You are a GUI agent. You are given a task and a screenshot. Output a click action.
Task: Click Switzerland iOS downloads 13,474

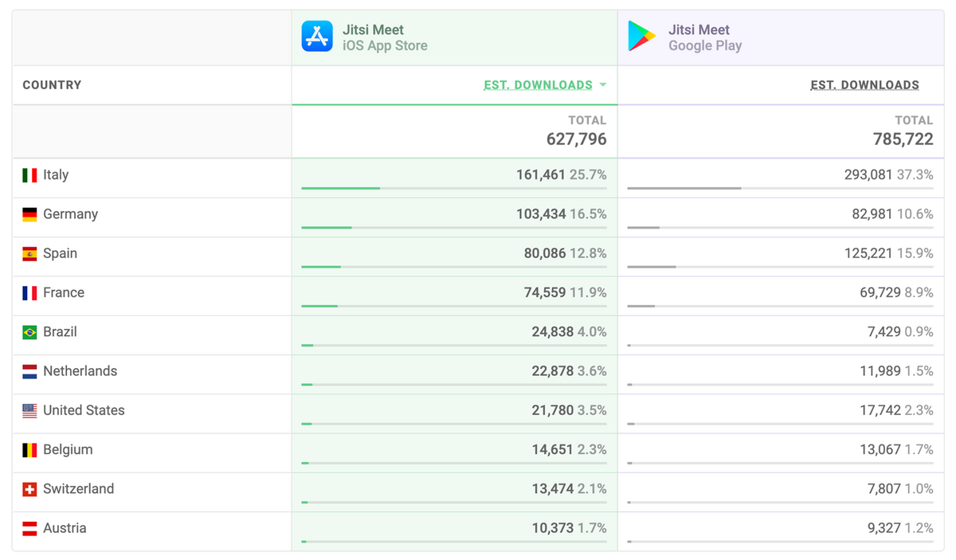tap(553, 488)
